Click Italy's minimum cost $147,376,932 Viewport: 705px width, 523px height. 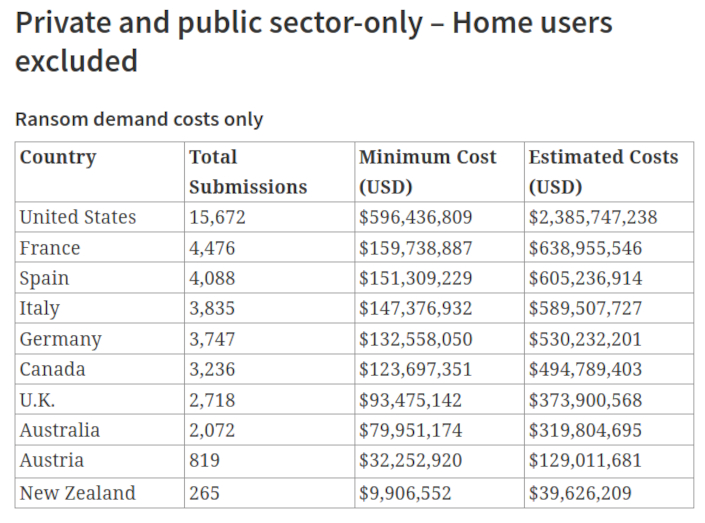coord(415,309)
